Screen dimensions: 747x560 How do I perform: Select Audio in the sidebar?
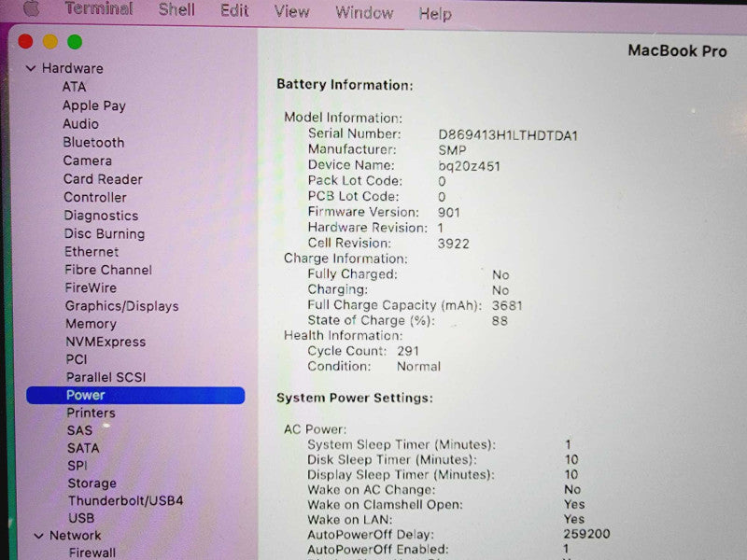point(80,124)
